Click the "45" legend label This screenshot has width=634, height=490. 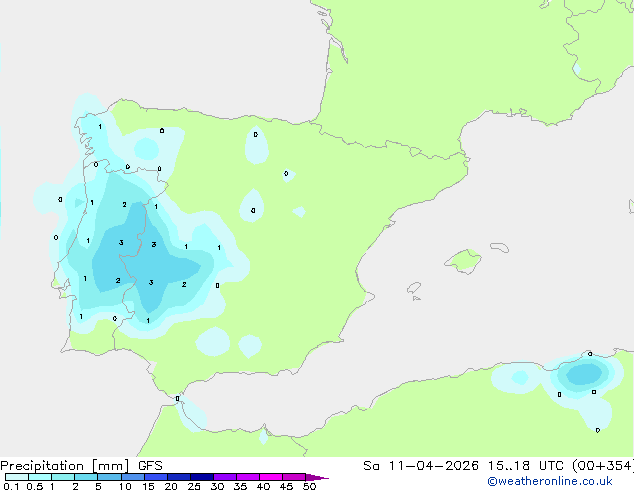[x=286, y=486]
